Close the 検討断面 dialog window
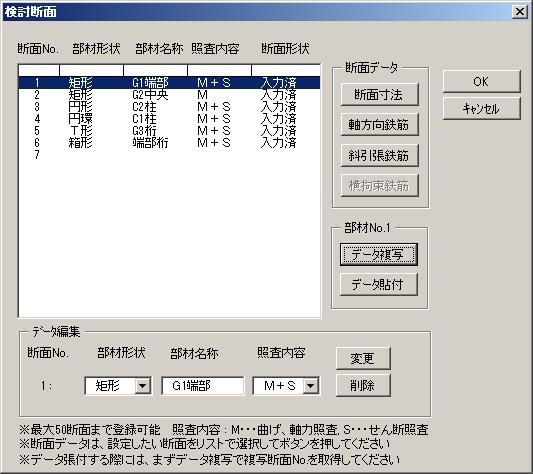This screenshot has height=474, width=533. click(520, 12)
